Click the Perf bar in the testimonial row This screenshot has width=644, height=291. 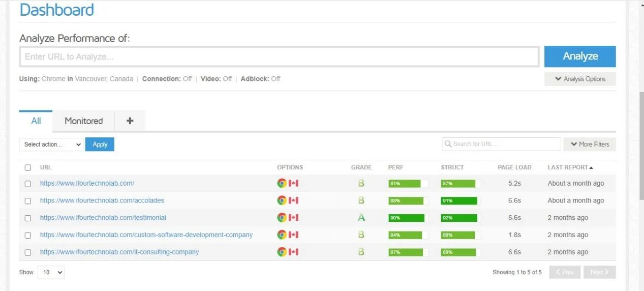point(408,218)
